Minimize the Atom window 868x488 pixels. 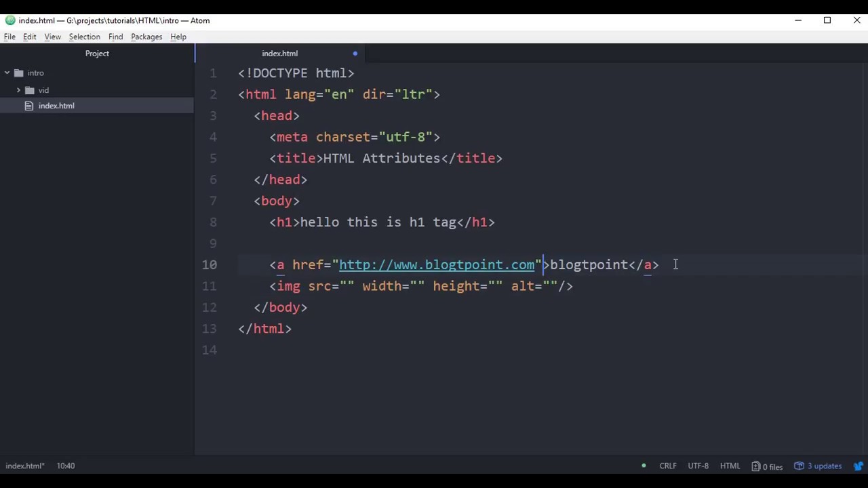click(798, 20)
